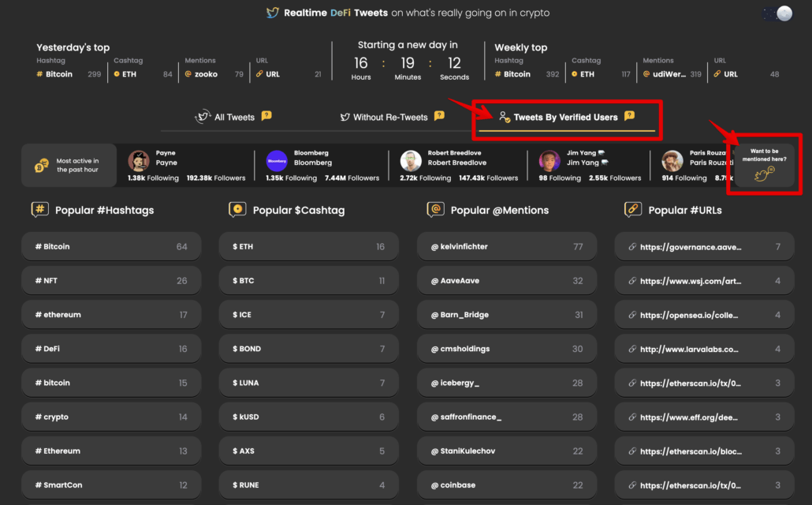The image size is (812, 505).
Task: Click Most active in past hour icon
Action: [42, 166]
